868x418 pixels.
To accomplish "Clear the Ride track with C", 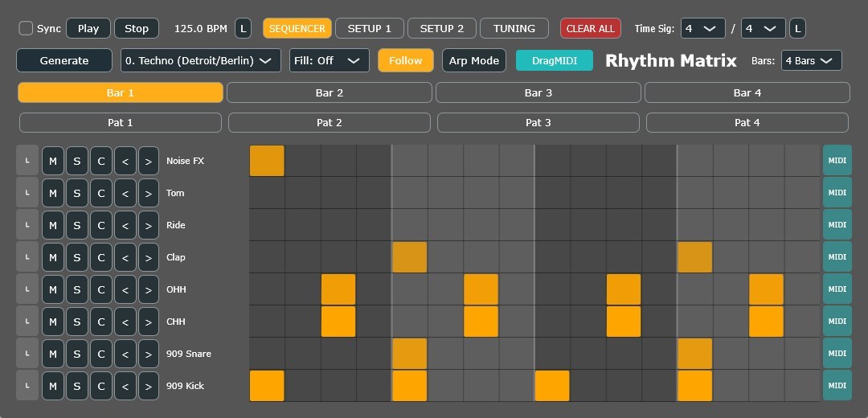I will pos(101,225).
